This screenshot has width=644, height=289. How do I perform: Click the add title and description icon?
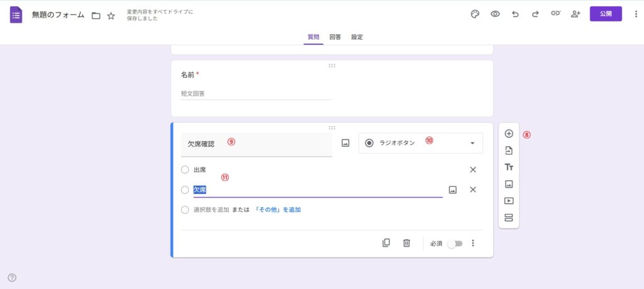[509, 167]
